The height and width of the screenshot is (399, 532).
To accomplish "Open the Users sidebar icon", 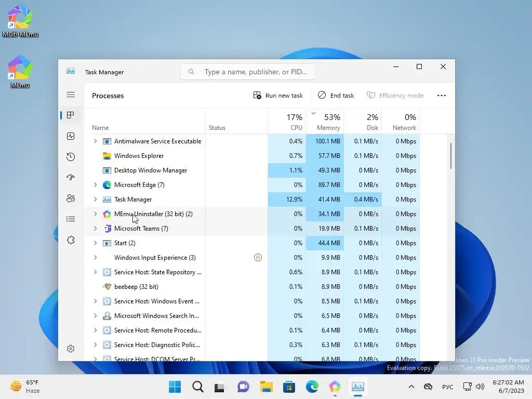I will point(71,198).
